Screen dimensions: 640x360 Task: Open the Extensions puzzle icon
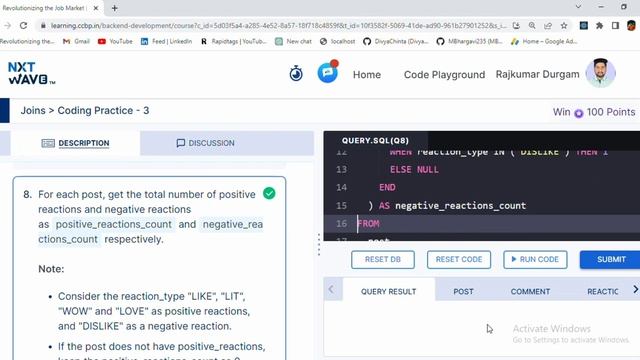pos(600,25)
